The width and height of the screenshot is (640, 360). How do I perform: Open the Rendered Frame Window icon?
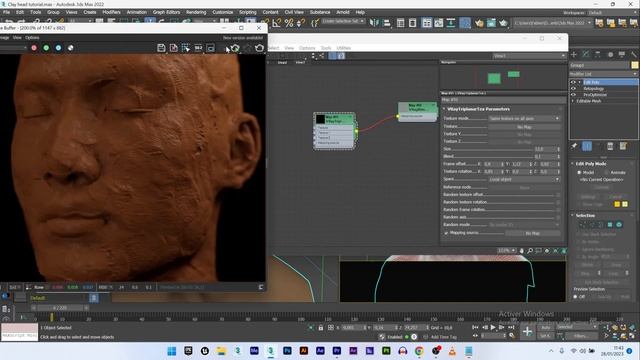point(491,22)
